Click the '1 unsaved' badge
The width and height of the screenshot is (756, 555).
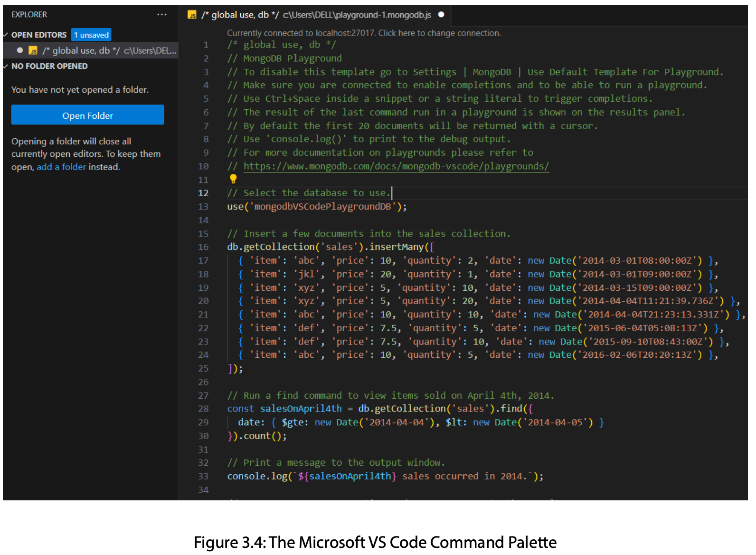(91, 35)
